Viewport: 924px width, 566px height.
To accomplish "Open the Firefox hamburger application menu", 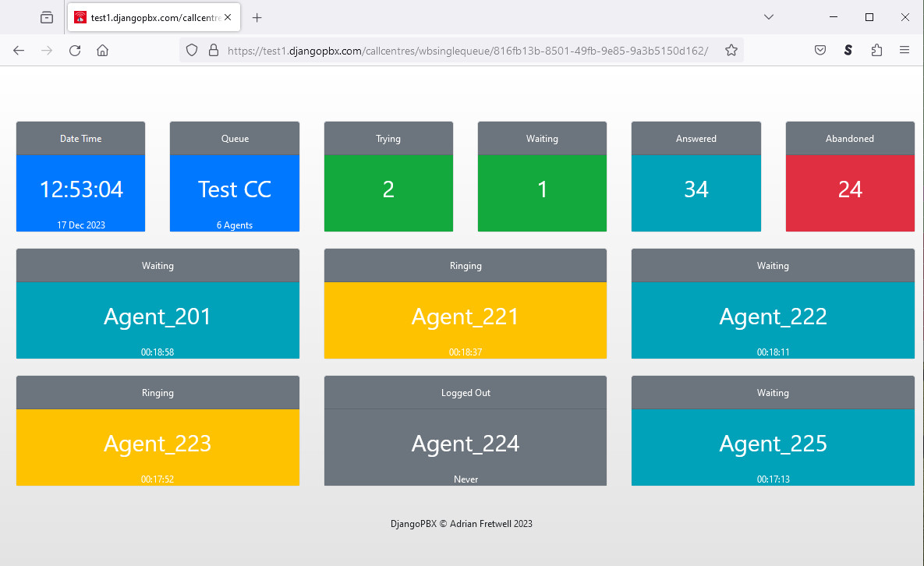I will (x=905, y=50).
